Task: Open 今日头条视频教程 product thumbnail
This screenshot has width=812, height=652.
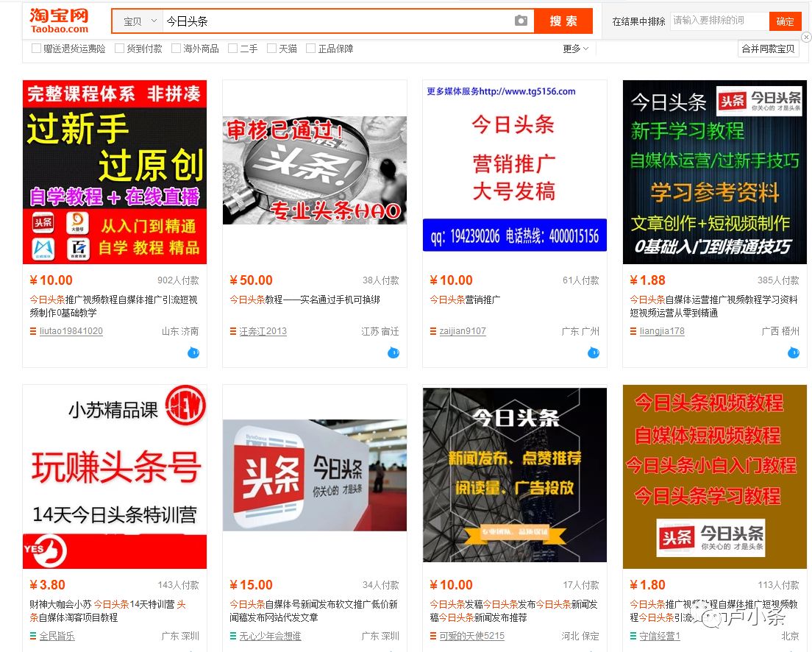Action: click(x=715, y=477)
